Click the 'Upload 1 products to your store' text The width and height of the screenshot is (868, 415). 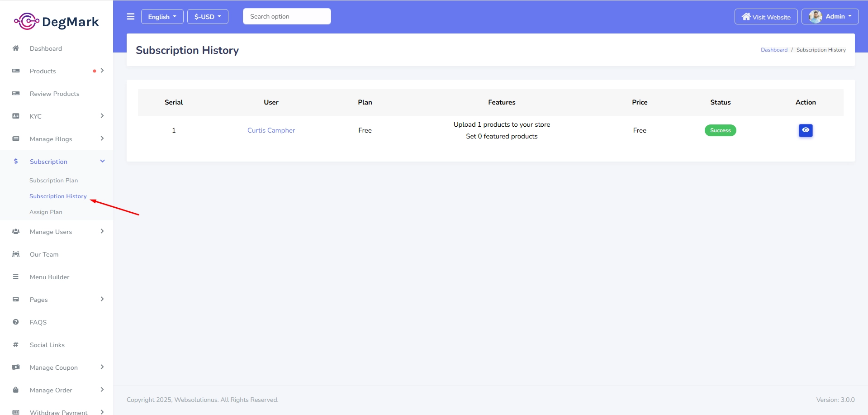[502, 124]
